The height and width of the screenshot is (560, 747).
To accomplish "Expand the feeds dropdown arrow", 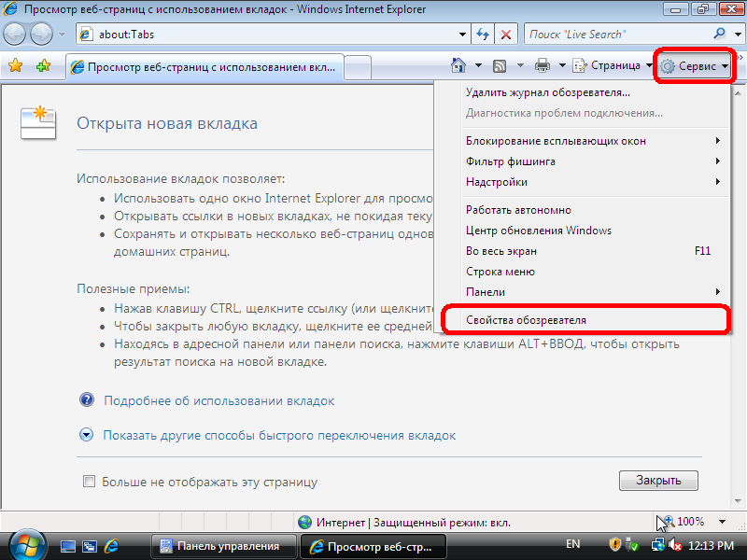I will tap(520, 65).
